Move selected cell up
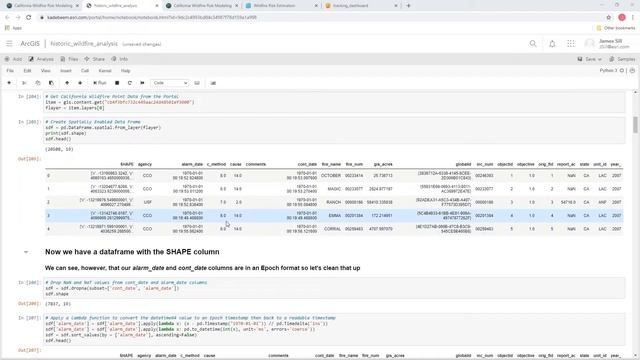 [67, 83]
